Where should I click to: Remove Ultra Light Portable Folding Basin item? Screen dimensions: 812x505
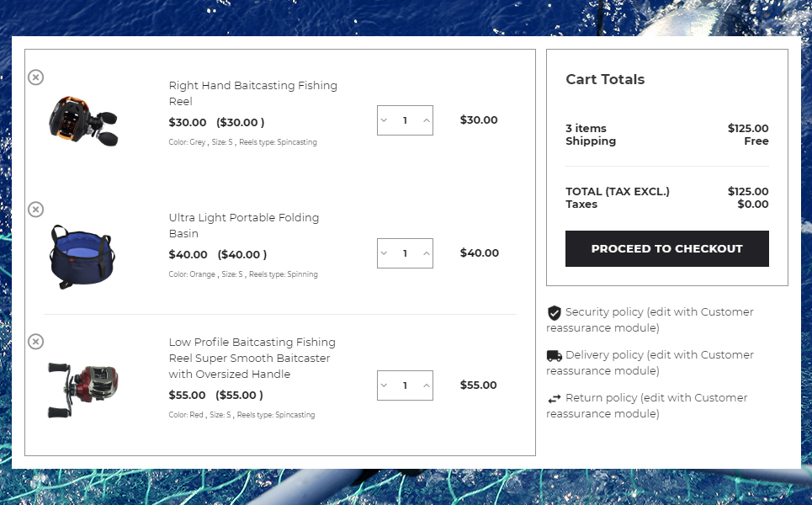[35, 210]
